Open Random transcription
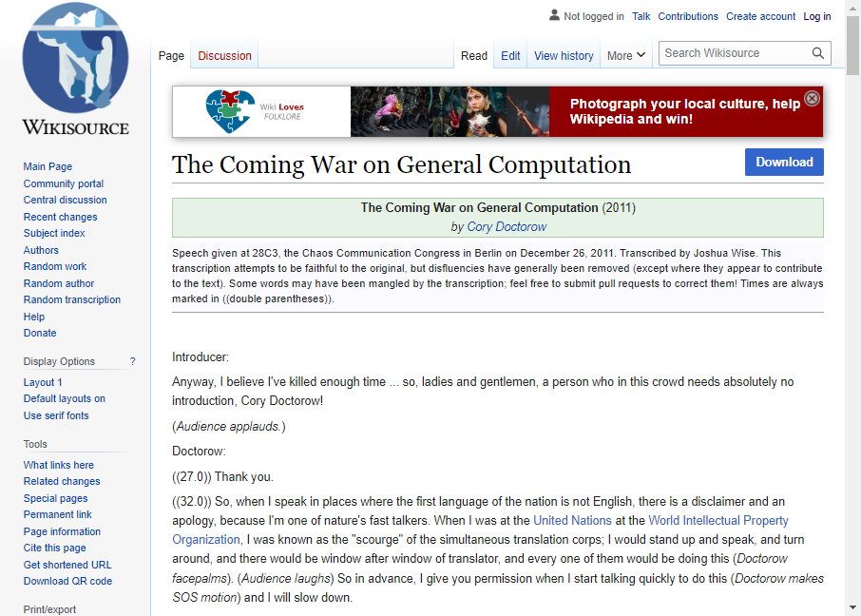 tap(72, 299)
